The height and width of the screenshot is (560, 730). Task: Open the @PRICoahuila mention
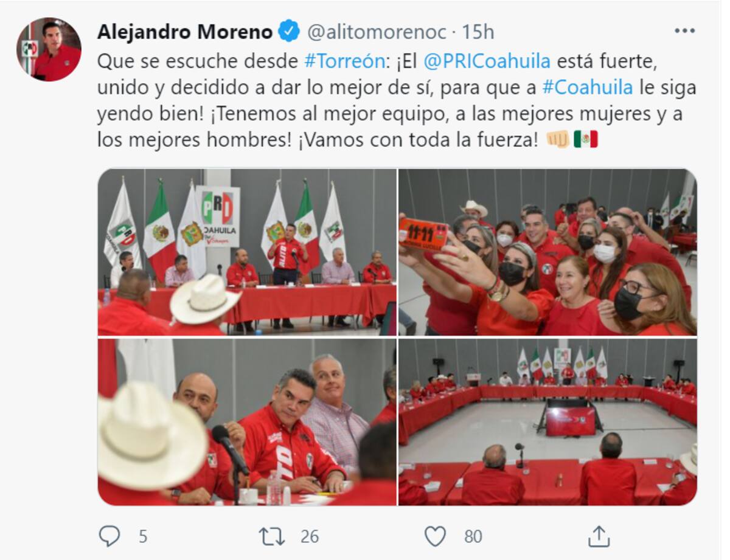coord(487,61)
